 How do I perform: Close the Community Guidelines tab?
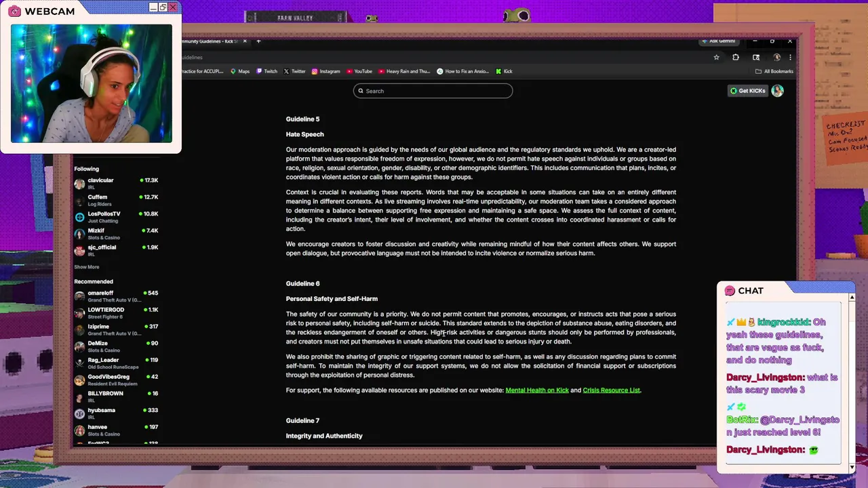coord(245,41)
